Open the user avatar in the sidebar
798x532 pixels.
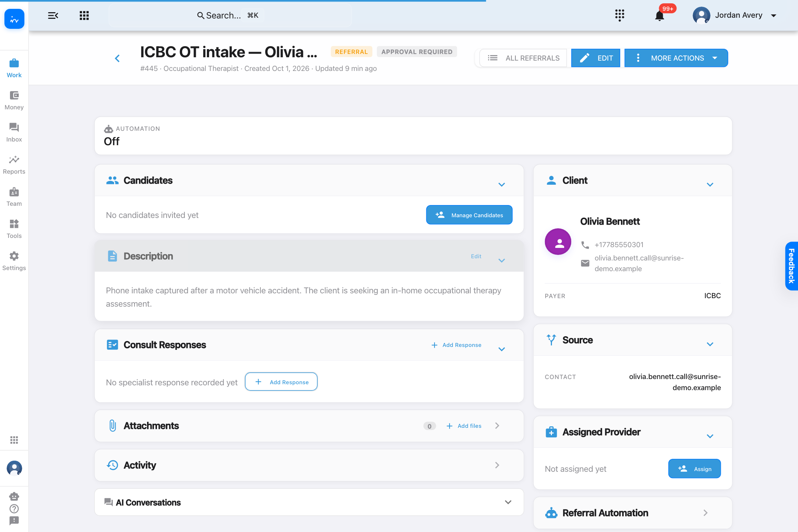[14, 468]
